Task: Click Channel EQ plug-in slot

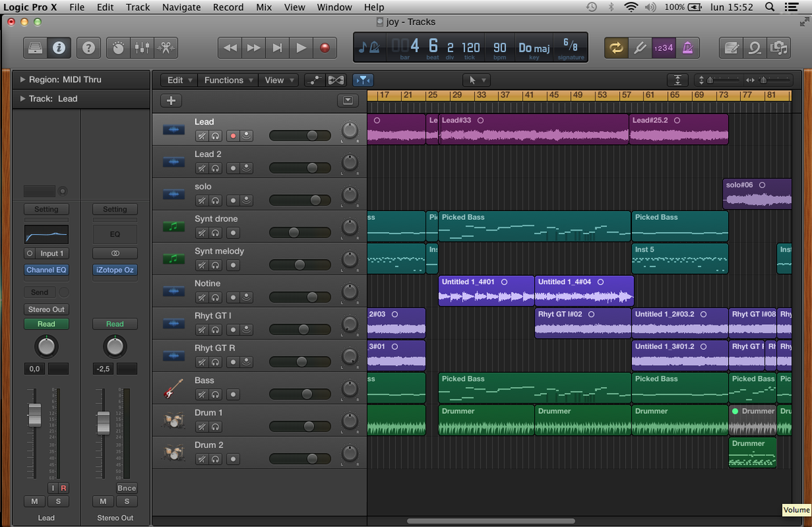Action: (47, 270)
